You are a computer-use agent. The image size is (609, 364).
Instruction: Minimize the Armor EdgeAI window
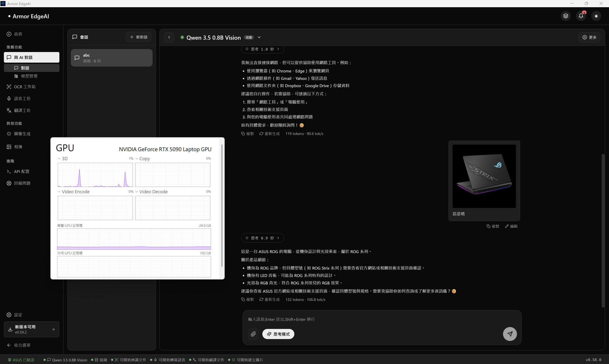(x=572, y=3)
